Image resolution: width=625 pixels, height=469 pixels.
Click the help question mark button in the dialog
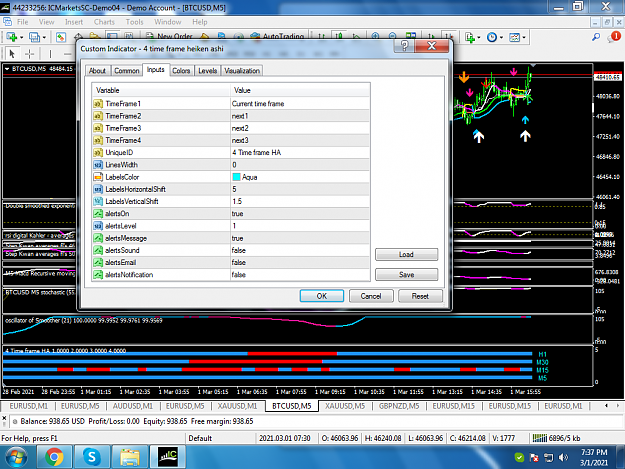[404, 46]
